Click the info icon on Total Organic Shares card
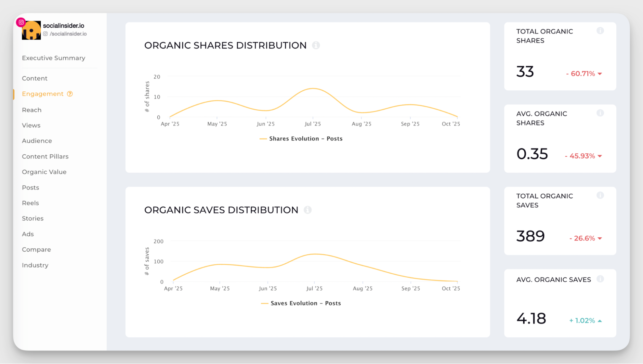The width and height of the screenshot is (643, 364). coord(600,31)
